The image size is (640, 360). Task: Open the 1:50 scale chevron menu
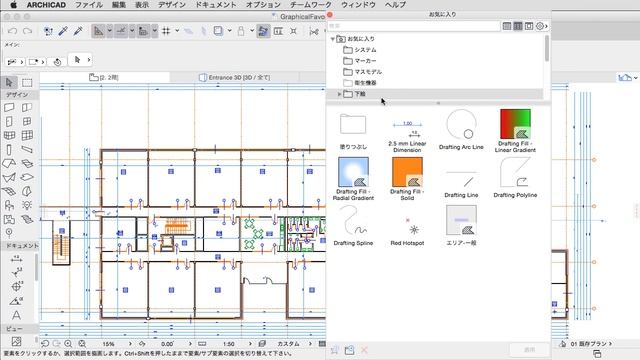250,344
